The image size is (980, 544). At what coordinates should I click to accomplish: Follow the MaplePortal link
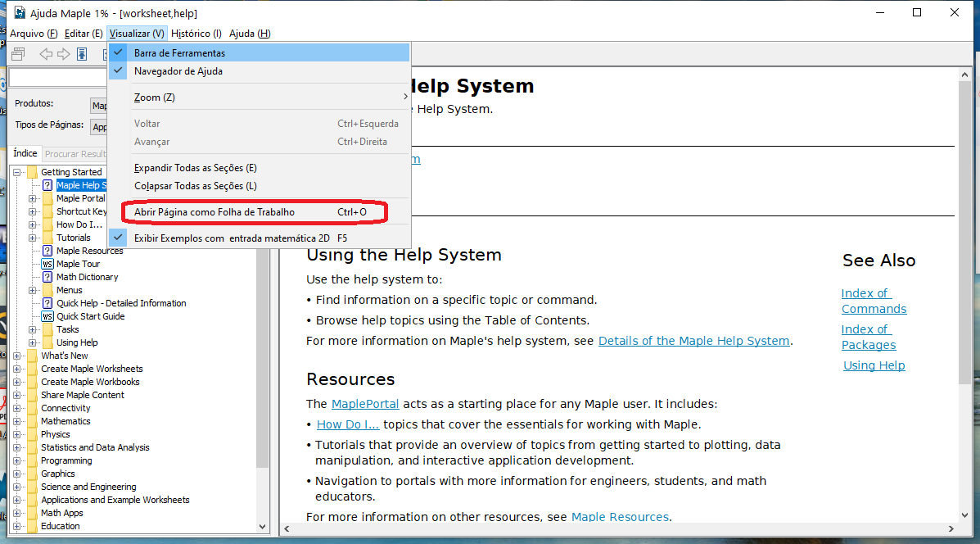(x=365, y=404)
